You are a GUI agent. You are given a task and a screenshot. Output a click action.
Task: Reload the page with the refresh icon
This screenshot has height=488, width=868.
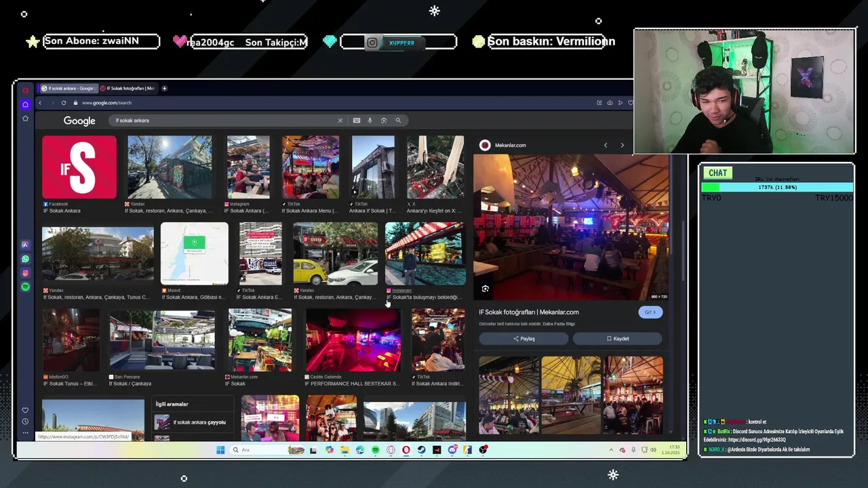coord(64,103)
